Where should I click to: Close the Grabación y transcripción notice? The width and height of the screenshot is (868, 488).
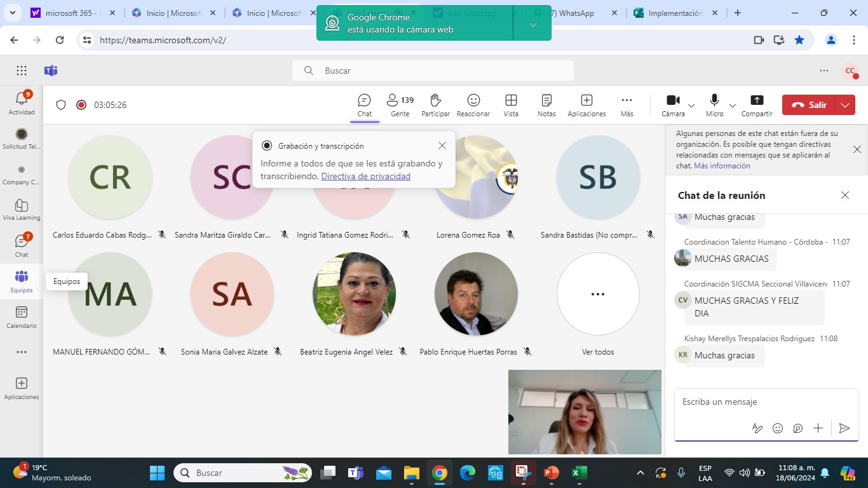coord(442,146)
